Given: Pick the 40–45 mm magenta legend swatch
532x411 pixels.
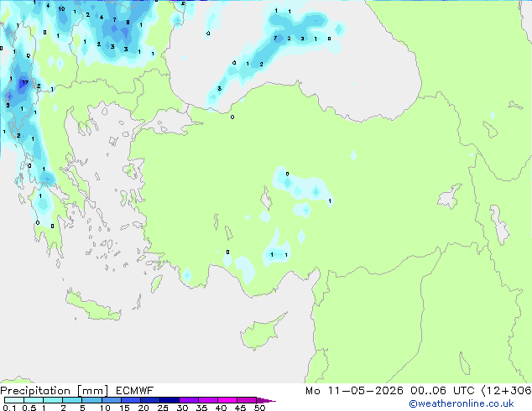Looking at the screenshot, I should pos(227,400).
